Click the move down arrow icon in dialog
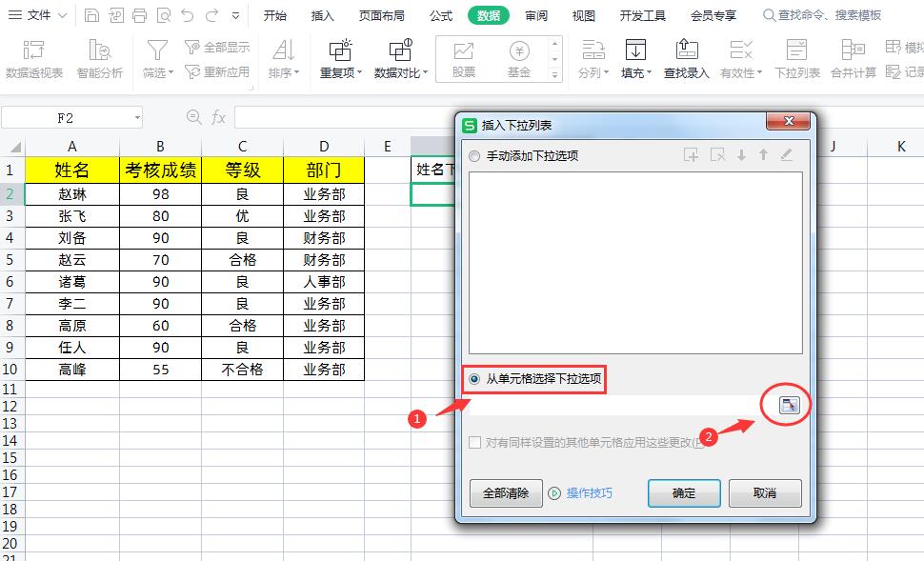Screen dimensions: 924x561 point(741,155)
